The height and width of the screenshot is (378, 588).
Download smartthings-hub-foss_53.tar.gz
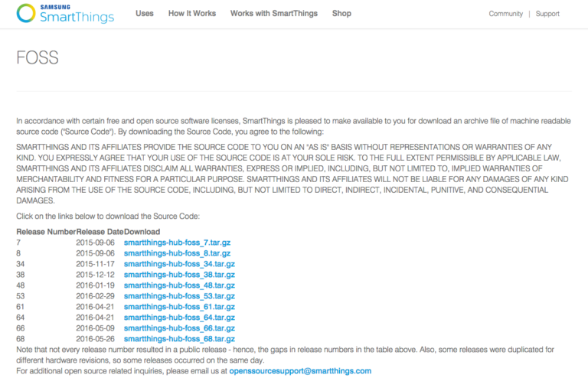(179, 296)
